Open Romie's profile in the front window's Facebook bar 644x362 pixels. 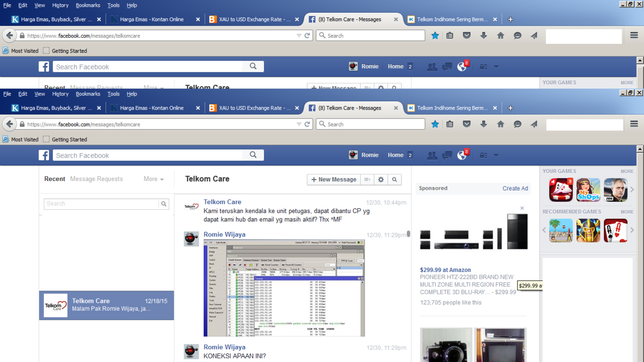364,155
